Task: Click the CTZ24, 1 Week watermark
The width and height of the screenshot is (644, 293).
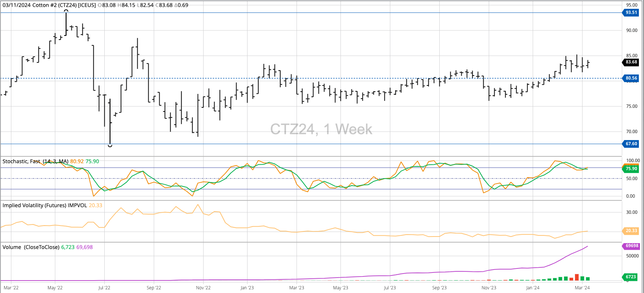Action: pos(321,129)
